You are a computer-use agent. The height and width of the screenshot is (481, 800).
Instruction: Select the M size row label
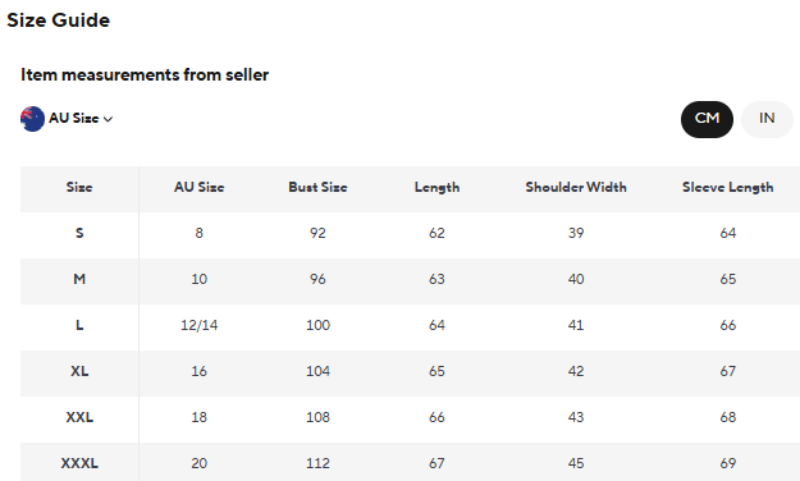click(79, 279)
